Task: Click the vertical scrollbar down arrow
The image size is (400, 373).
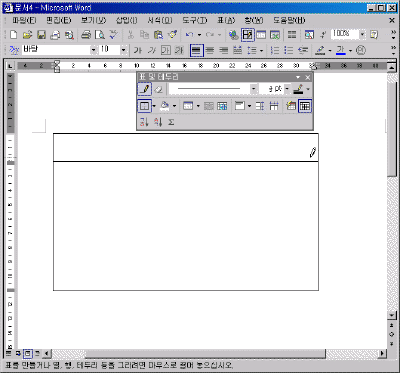Action: [392, 315]
